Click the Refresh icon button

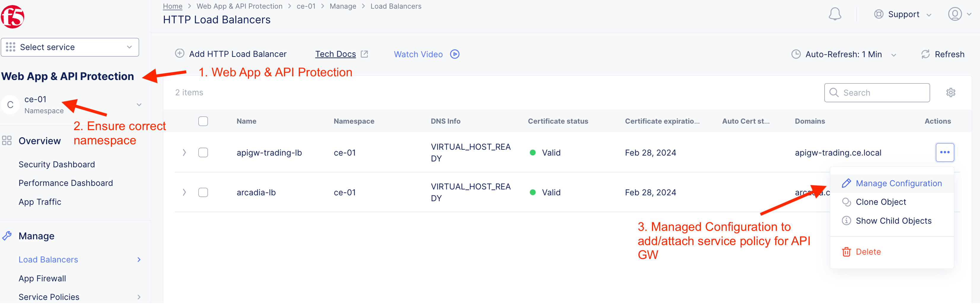pyautogui.click(x=925, y=54)
